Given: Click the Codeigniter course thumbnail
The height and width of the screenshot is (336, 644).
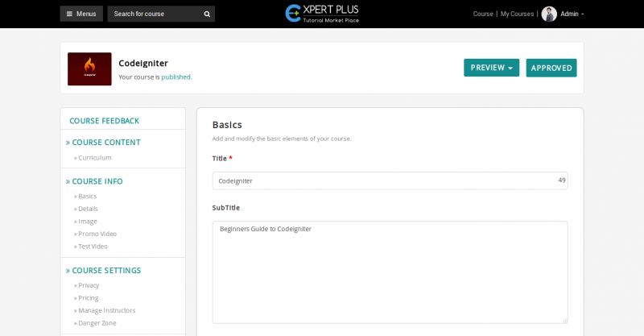Looking at the screenshot, I should (89, 68).
